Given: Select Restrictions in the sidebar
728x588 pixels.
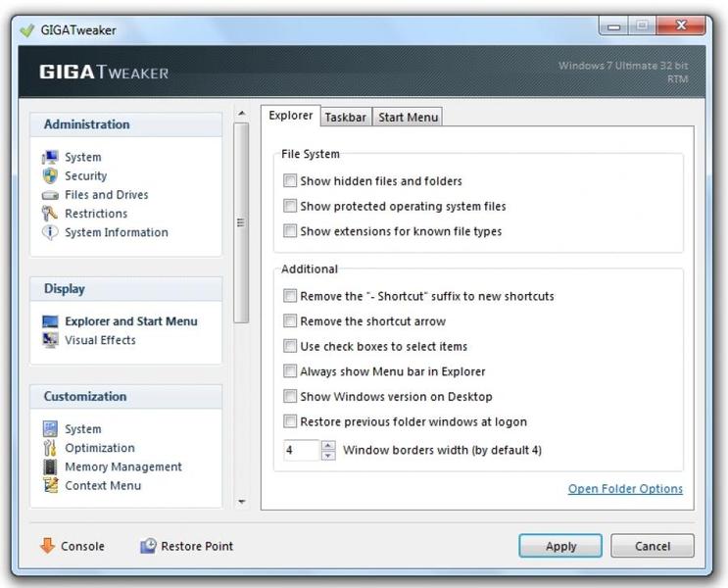Looking at the screenshot, I should point(96,214).
